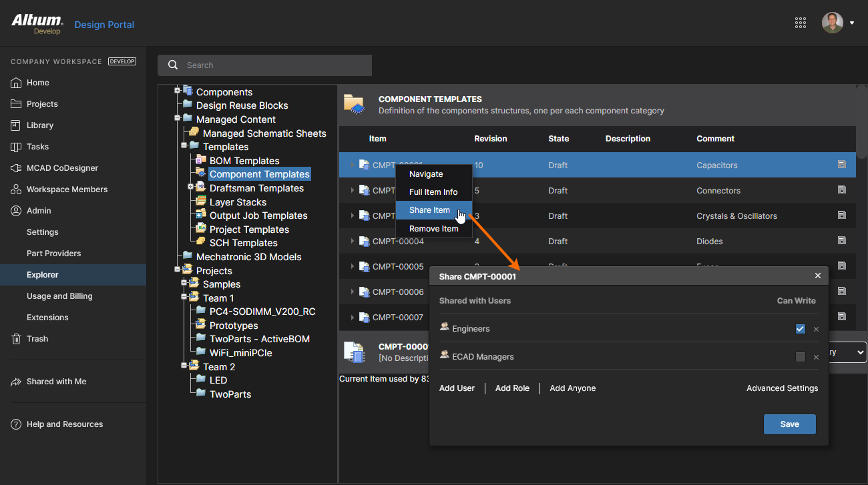
Task: Click the Advanced Settings link
Action: click(782, 388)
